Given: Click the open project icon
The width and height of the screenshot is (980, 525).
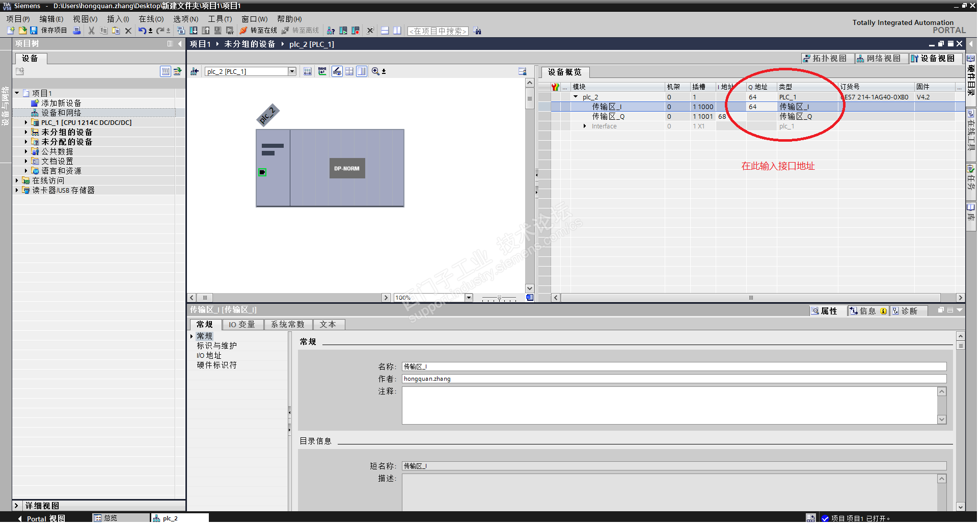Looking at the screenshot, I should tap(22, 31).
